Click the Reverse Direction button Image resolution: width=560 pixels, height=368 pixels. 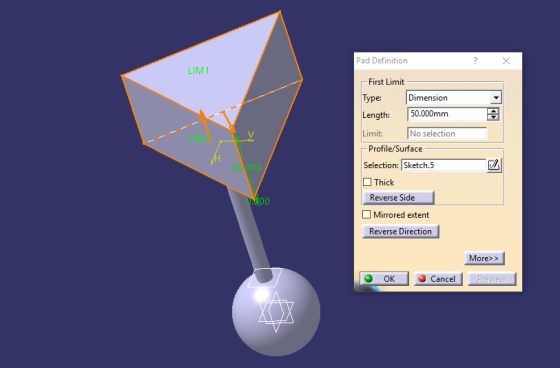pyautogui.click(x=401, y=232)
